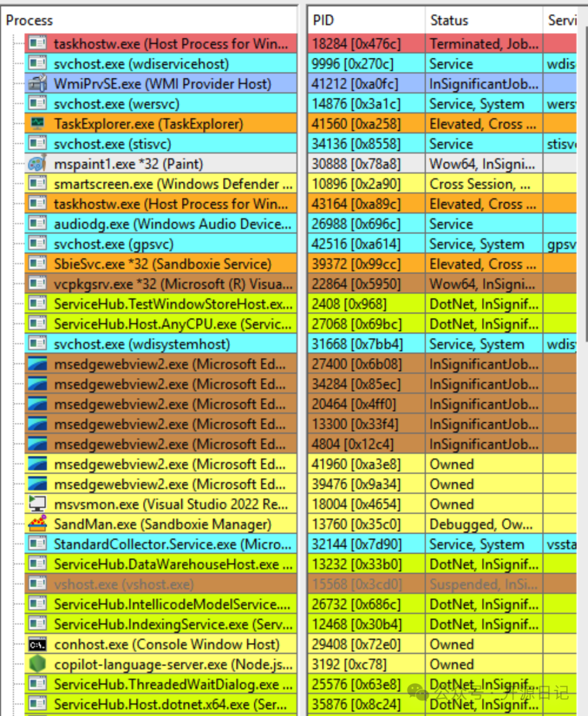Click the conhost.exe console icon
This screenshot has width=588, height=716.
point(38,644)
